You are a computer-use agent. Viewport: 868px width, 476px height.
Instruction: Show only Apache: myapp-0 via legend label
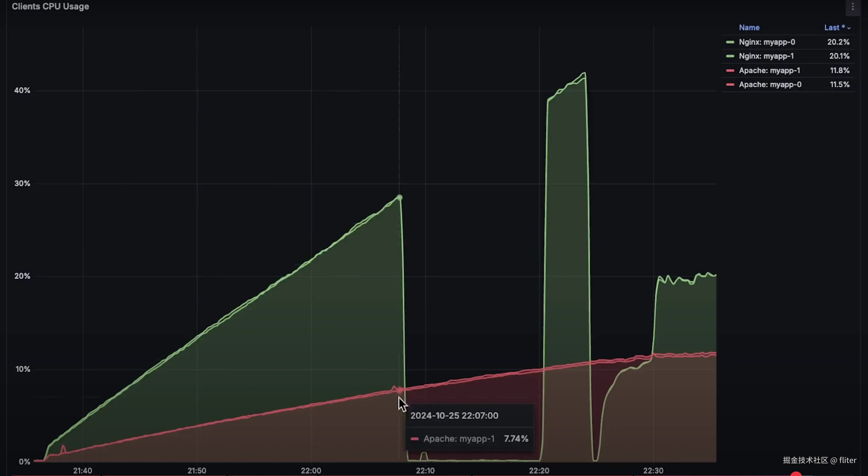(x=770, y=84)
